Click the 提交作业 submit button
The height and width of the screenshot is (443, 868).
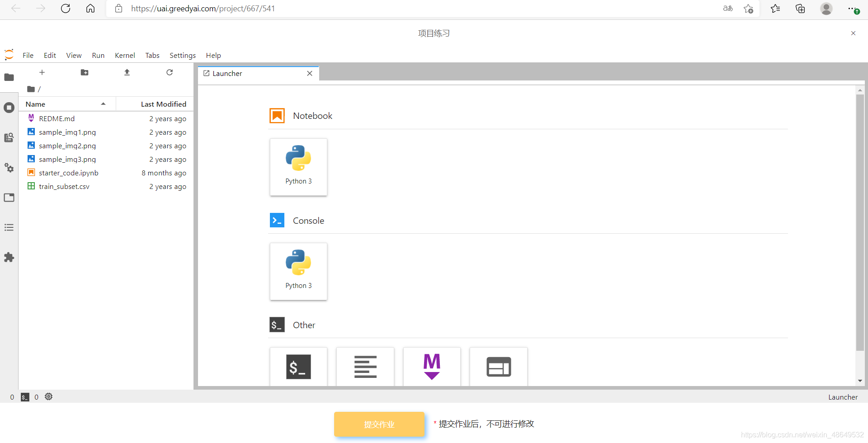379,424
